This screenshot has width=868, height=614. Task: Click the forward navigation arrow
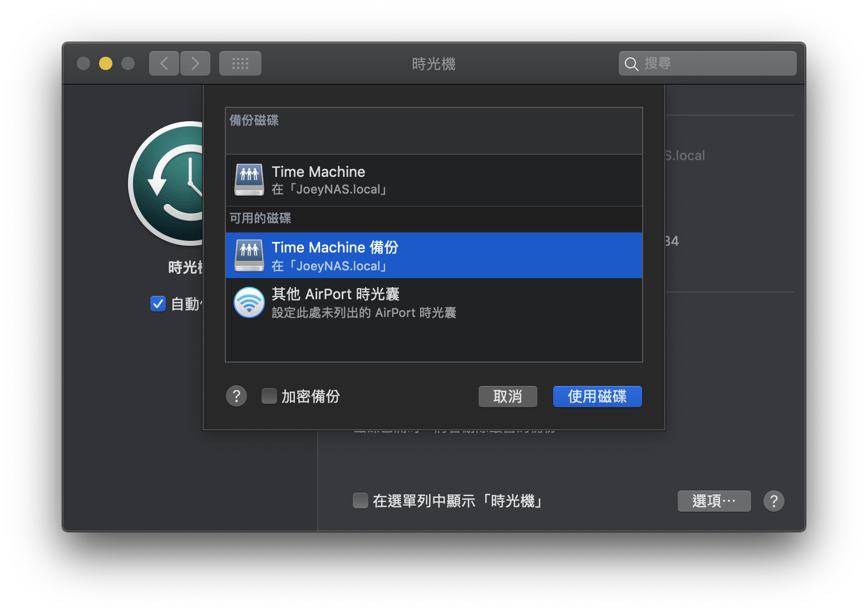(x=195, y=63)
